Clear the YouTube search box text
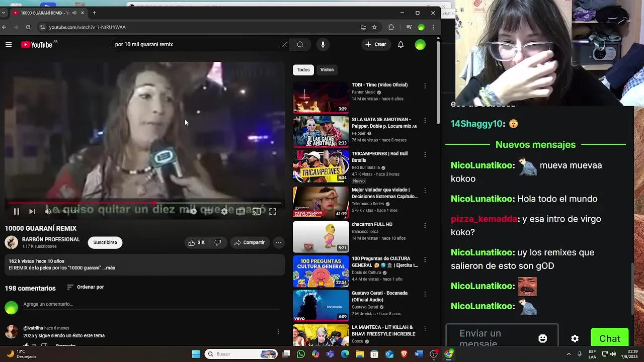This screenshot has width=644, height=362. 284,45
